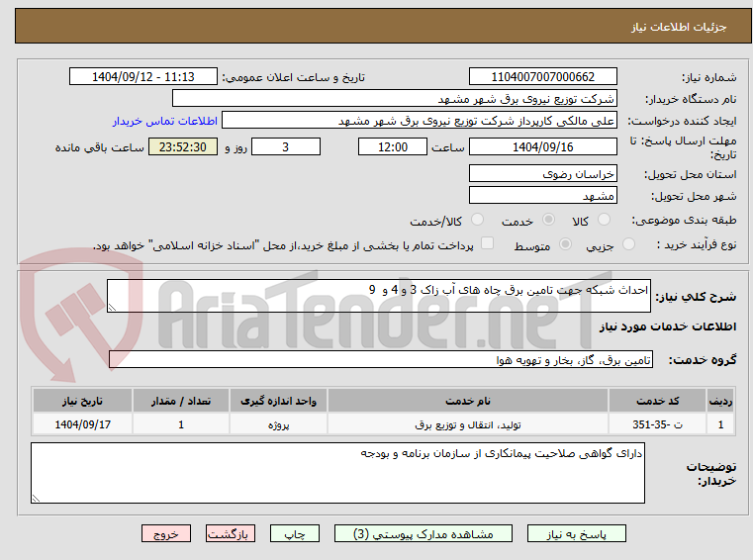Click the جزئیات اطلاعات نیاز header title
This screenshot has height=560, width=753.
pos(679,27)
